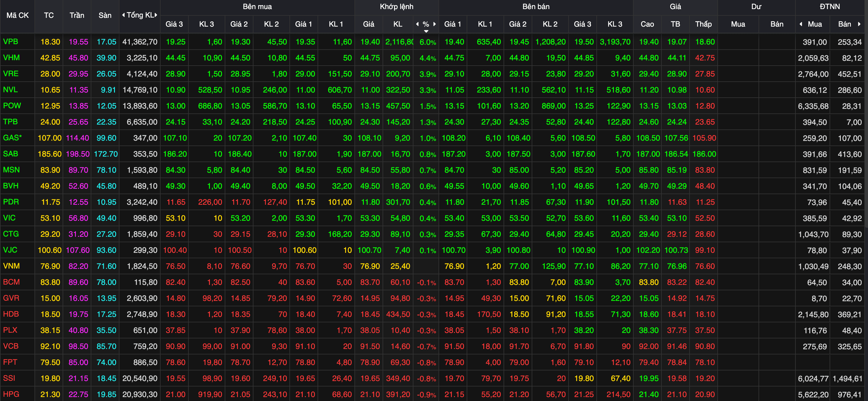Click VJC high price 102.20
Screen dimensions: 868x401
(648, 250)
